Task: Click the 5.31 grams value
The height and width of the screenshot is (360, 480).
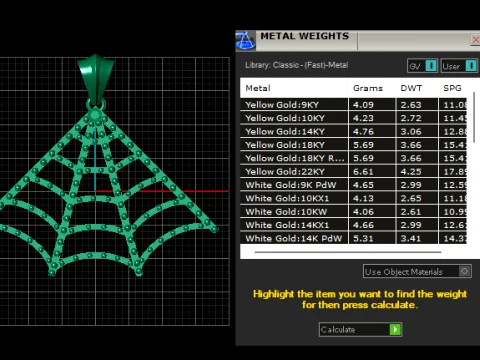Action: pos(363,238)
